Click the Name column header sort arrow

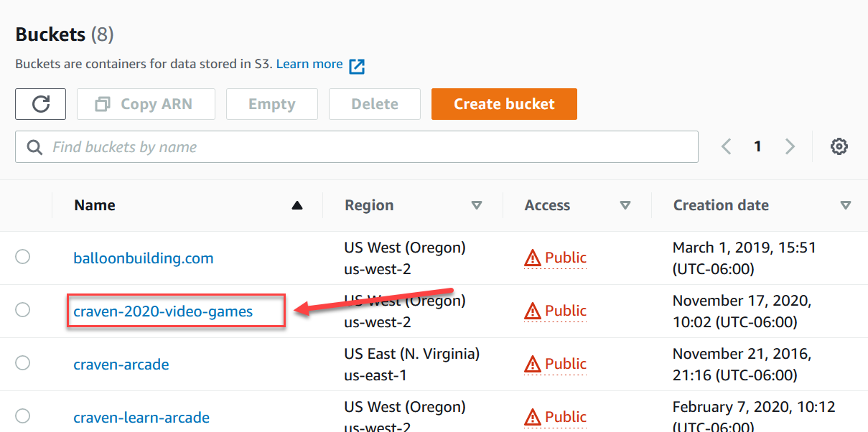[x=297, y=205]
